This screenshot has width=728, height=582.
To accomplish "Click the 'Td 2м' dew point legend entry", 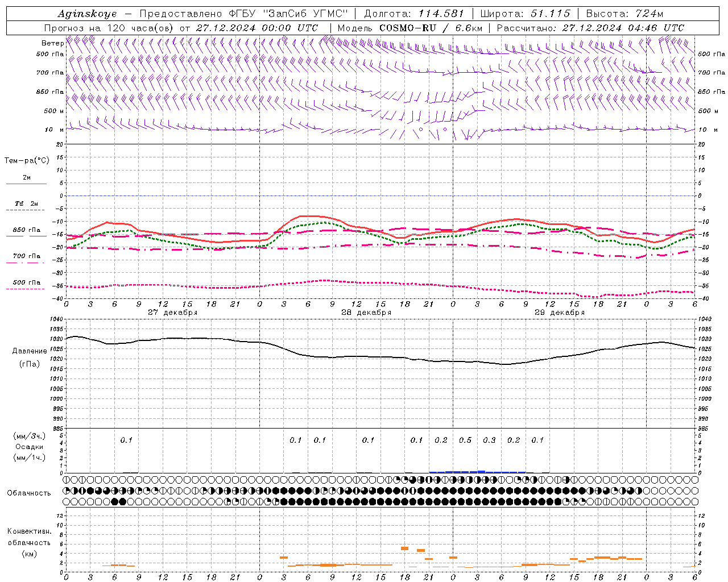I will (x=27, y=203).
